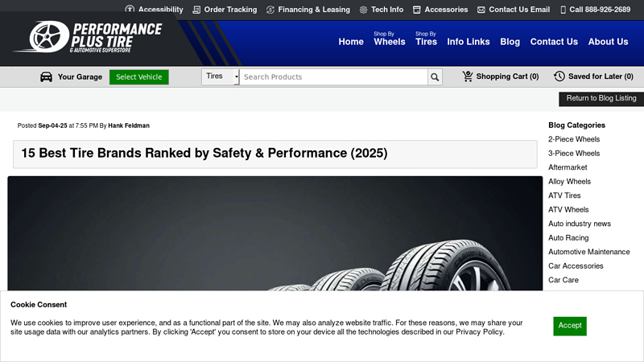Image resolution: width=644 pixels, height=362 pixels.
Task: Open 3-Piece Wheels blog category
Action: (x=574, y=153)
